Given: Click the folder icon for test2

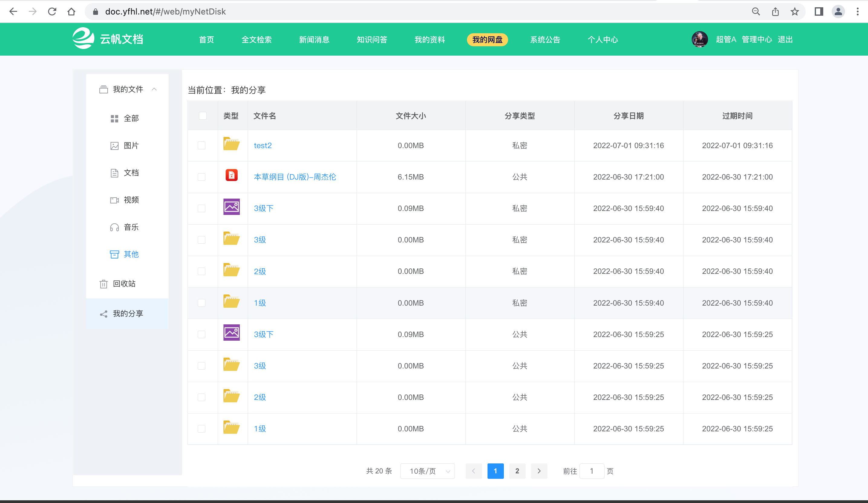Looking at the screenshot, I should (231, 144).
